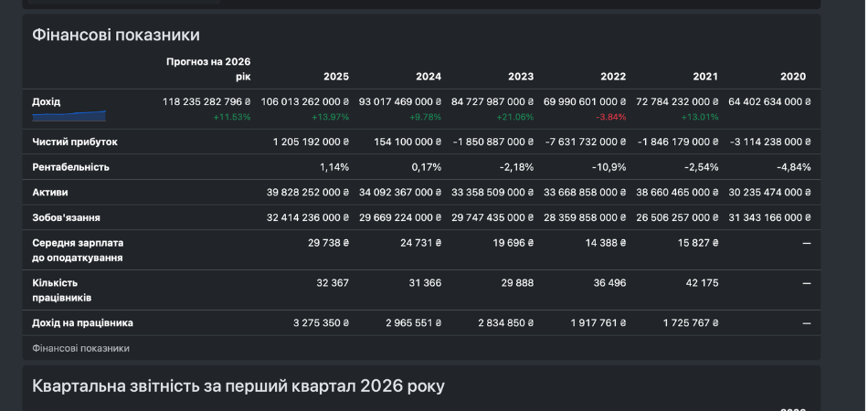Select the 2024 column header

[x=429, y=77]
